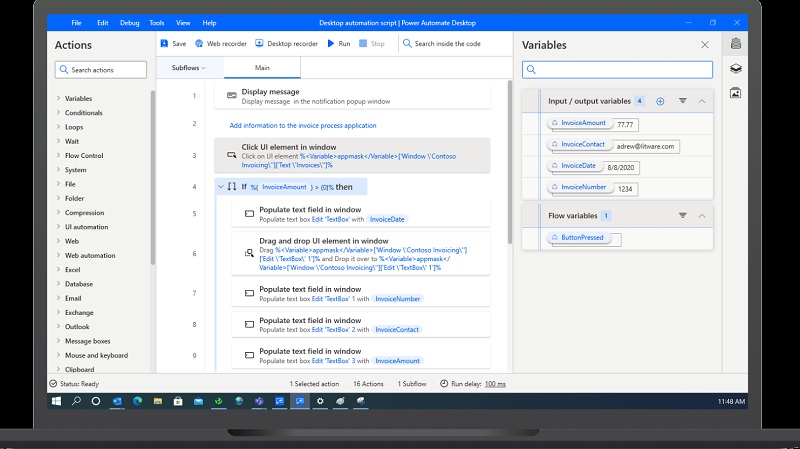
Task: Click the Run delay clock icon
Action: coord(444,384)
